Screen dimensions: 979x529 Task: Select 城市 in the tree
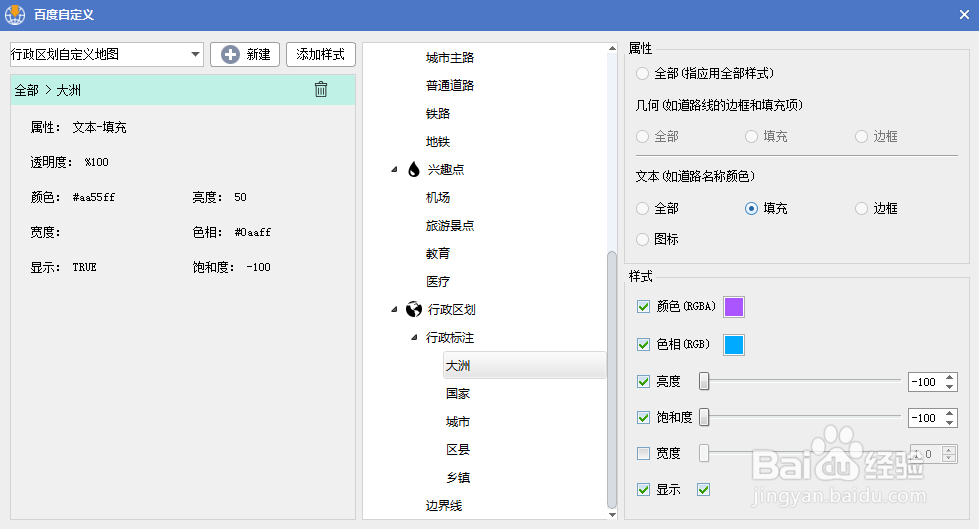coord(458,422)
